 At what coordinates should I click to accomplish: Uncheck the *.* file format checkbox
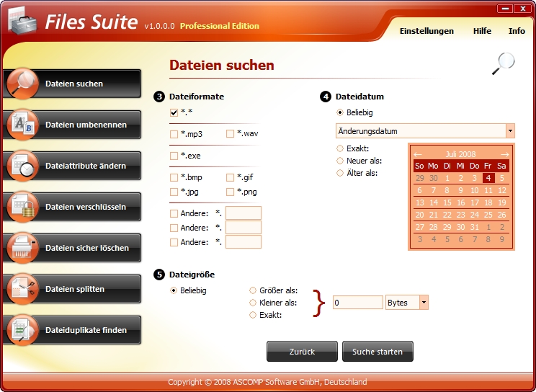(174, 113)
